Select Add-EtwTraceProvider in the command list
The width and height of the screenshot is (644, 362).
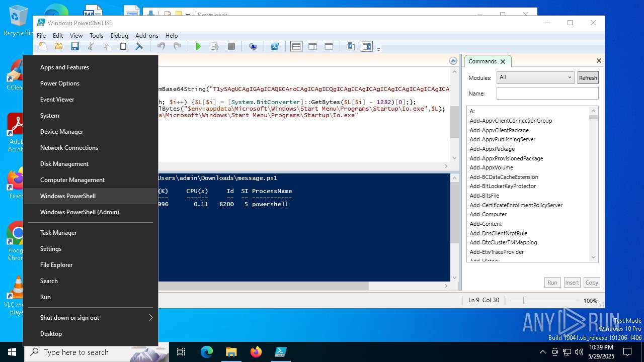pos(497,252)
